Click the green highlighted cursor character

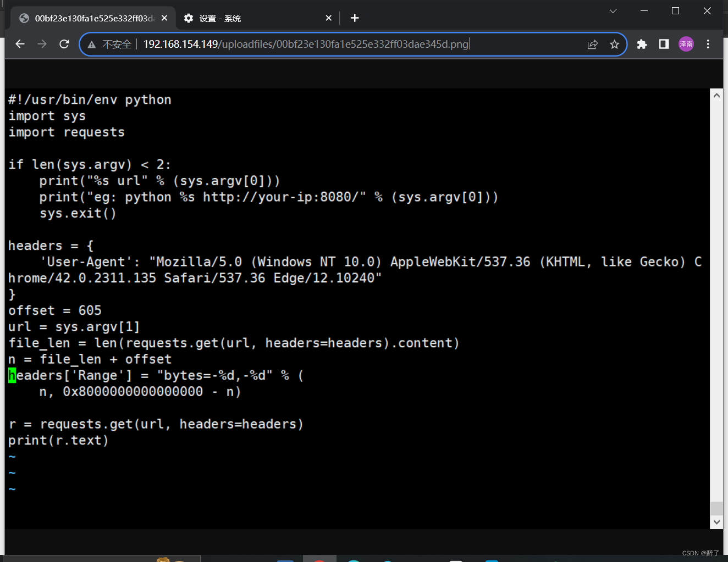click(x=12, y=375)
